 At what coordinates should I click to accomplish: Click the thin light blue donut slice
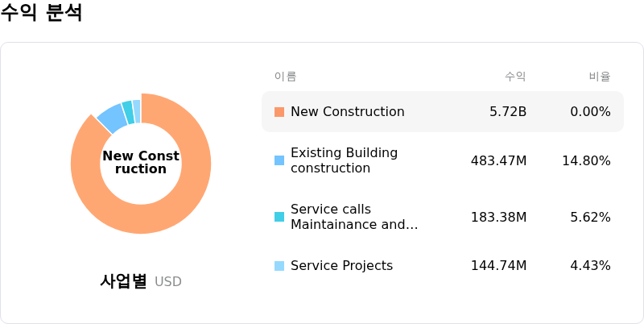[x=137, y=111]
